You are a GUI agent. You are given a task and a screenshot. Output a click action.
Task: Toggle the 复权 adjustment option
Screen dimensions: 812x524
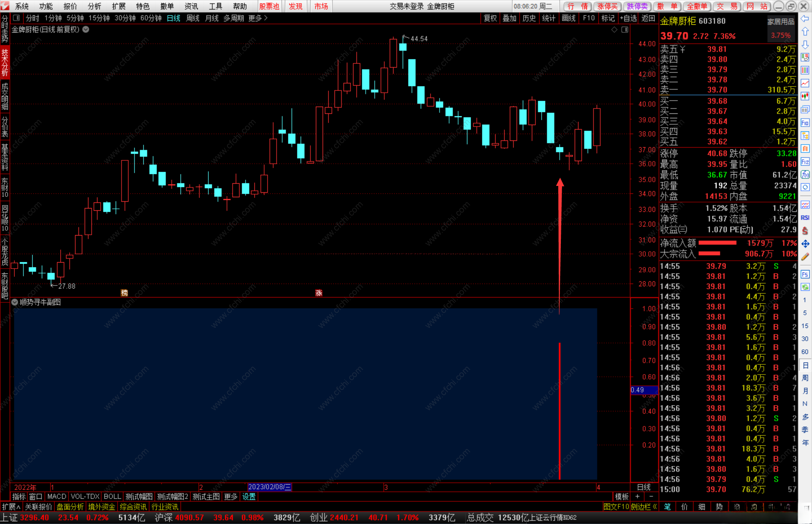pyautogui.click(x=490, y=18)
